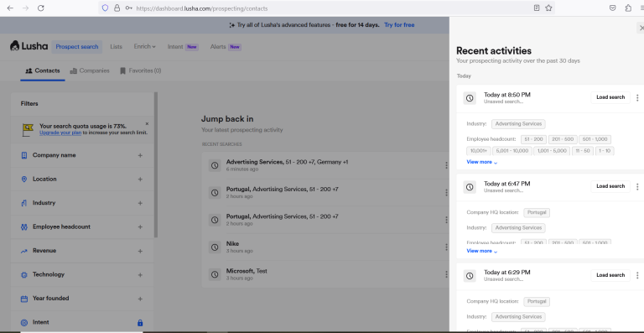This screenshot has width=644, height=333.
Task: Click Advertising Services tag in 8:50 PM activity
Action: (518, 123)
